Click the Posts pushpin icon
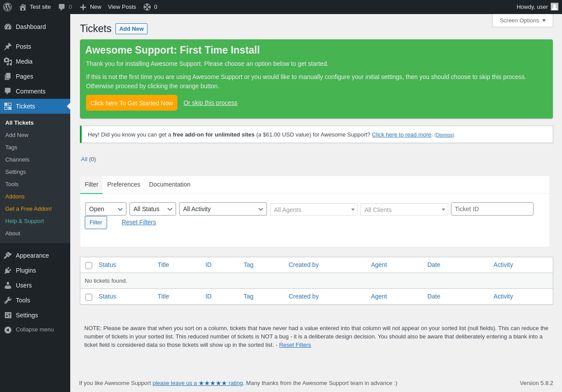This screenshot has height=392, width=562. pos(8,47)
